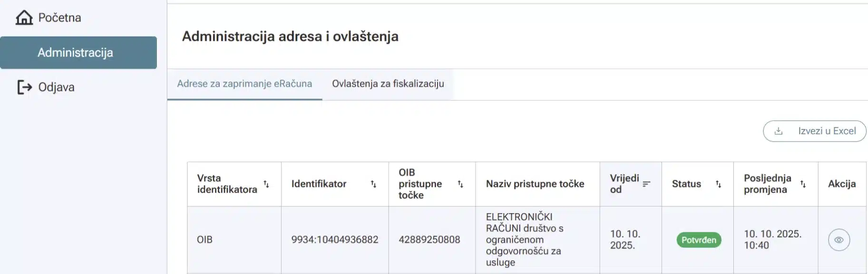Click sort arrows in Identifikator column
868x274 pixels.
(x=373, y=184)
